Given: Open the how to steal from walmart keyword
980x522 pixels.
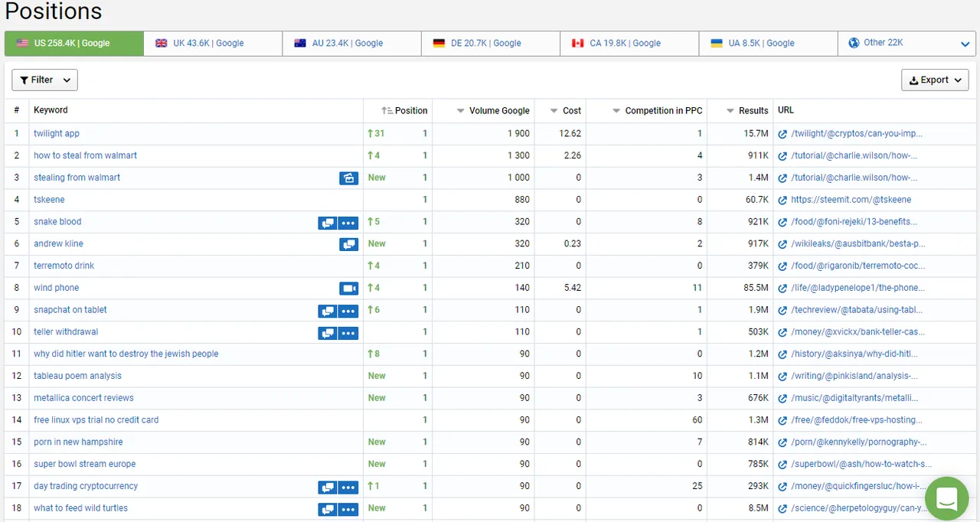Looking at the screenshot, I should pos(85,155).
